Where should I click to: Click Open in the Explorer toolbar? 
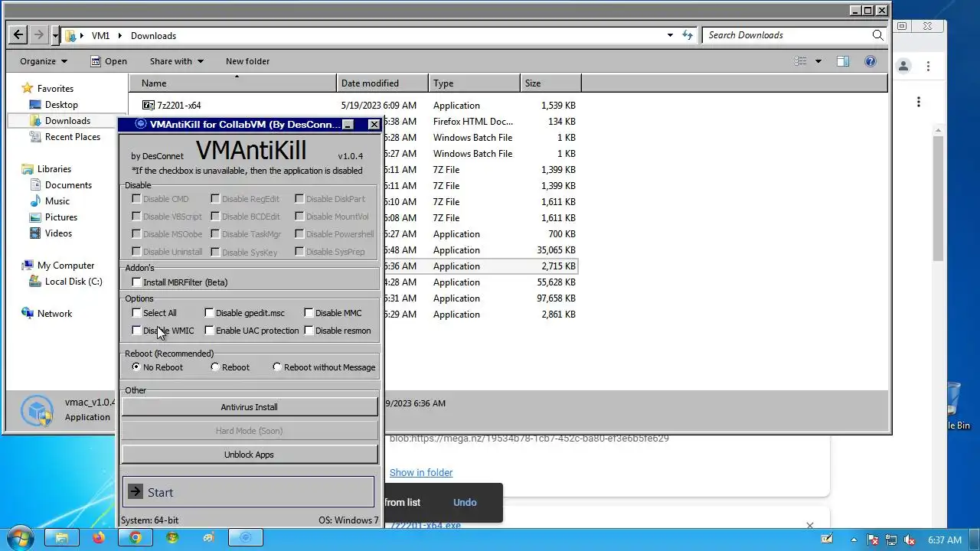point(109,61)
